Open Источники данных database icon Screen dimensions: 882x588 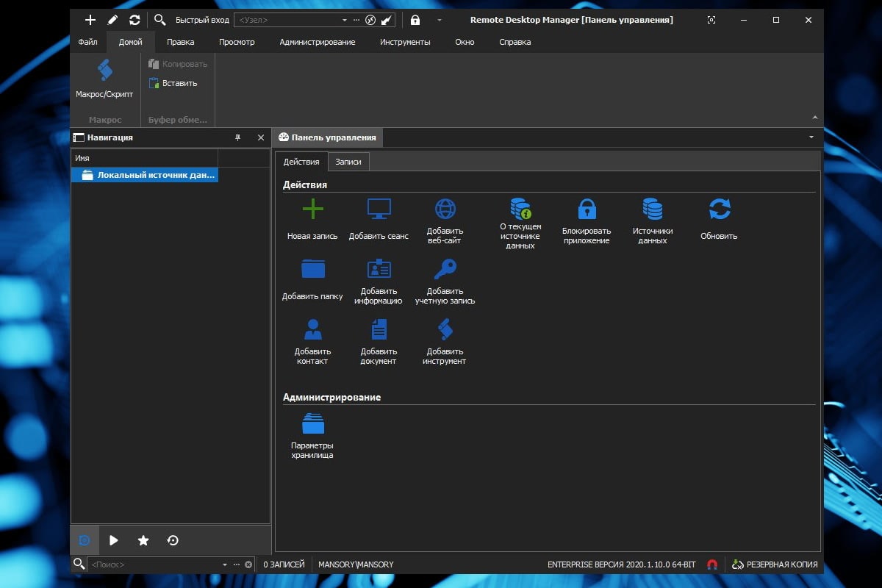pyautogui.click(x=653, y=209)
